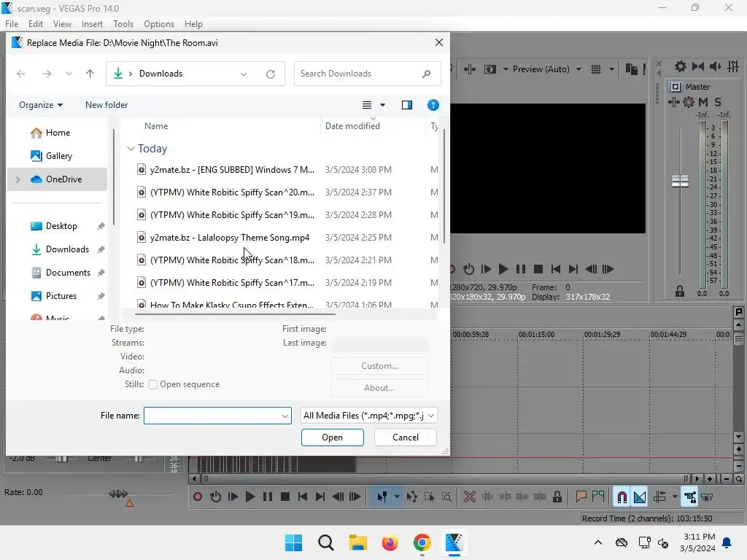Toggle Auto Ripple icon in VEGAS toolbar

point(659,497)
